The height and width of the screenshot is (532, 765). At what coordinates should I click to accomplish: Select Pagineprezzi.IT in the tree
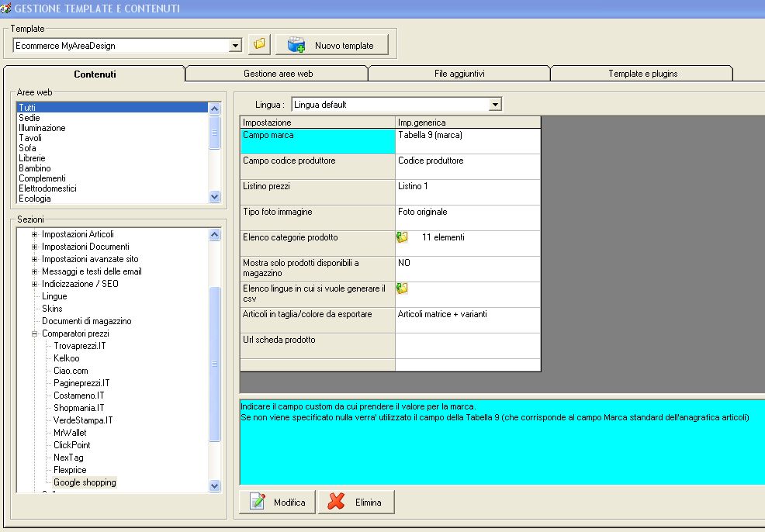pyautogui.click(x=81, y=383)
